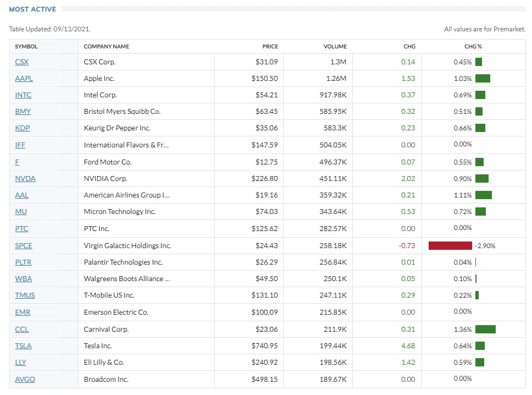The width and height of the screenshot is (532, 395).
Task: Click the Ford volume 496.37K
Action: 333,162
